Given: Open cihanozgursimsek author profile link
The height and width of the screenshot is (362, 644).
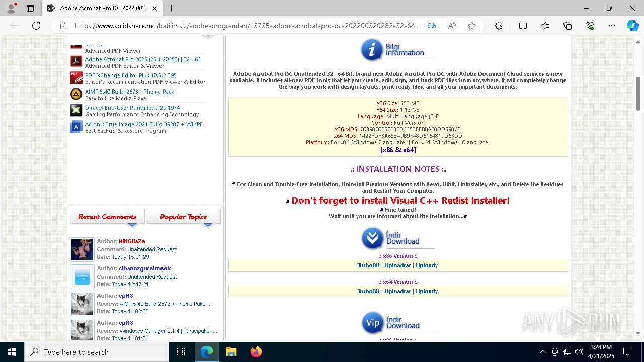Looking at the screenshot, I should (x=144, y=268).
